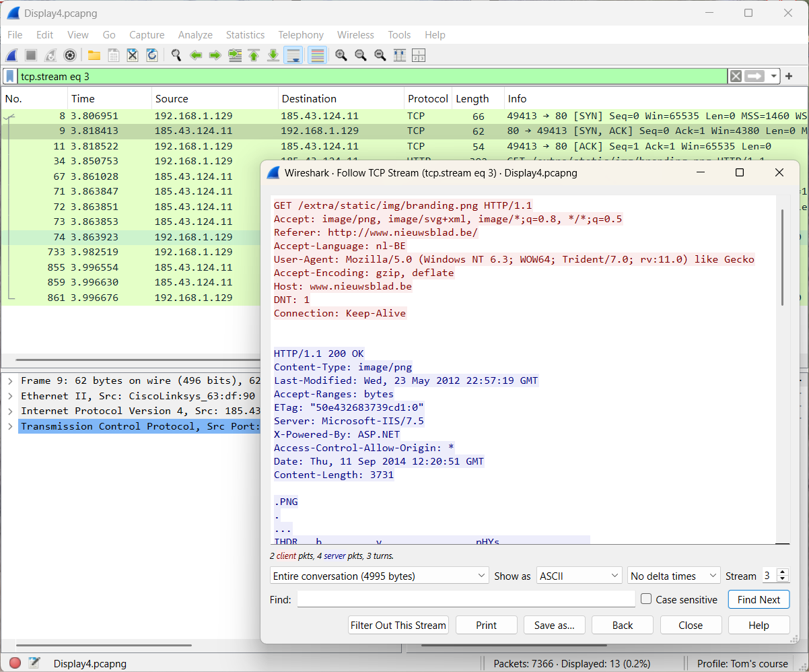Viewport: 809px width, 672px height.
Task: Toggle packet list colorization
Action: (317, 55)
